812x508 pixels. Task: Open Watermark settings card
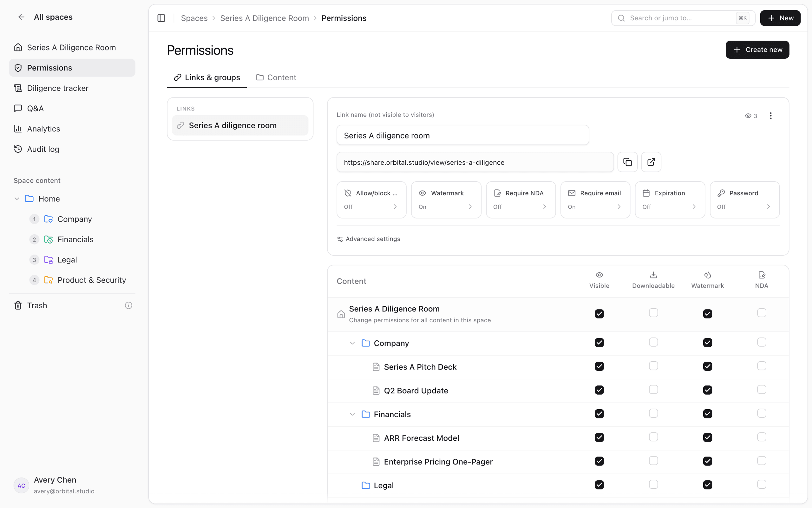pyautogui.click(x=446, y=200)
